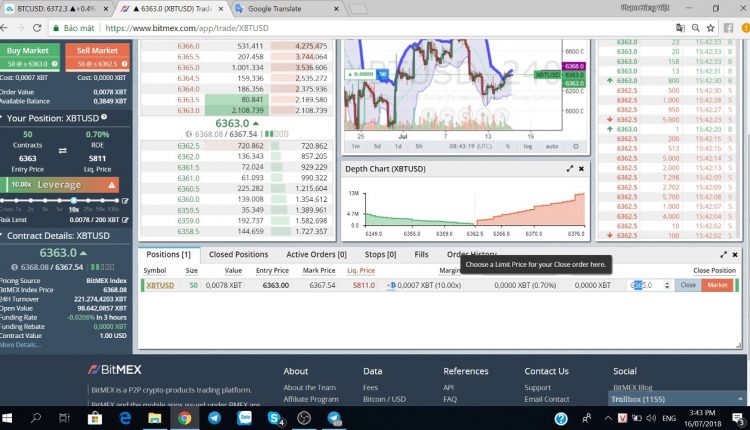Screen dimensions: 750x430
Task: Toggle chart auto scale
Action: click(552, 146)
